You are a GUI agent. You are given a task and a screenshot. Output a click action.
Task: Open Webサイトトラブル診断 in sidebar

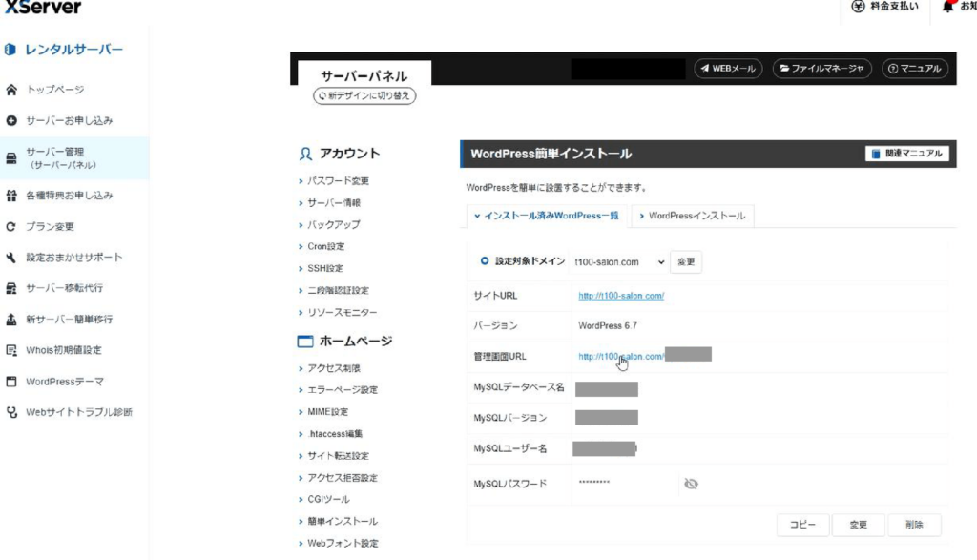coord(79,412)
